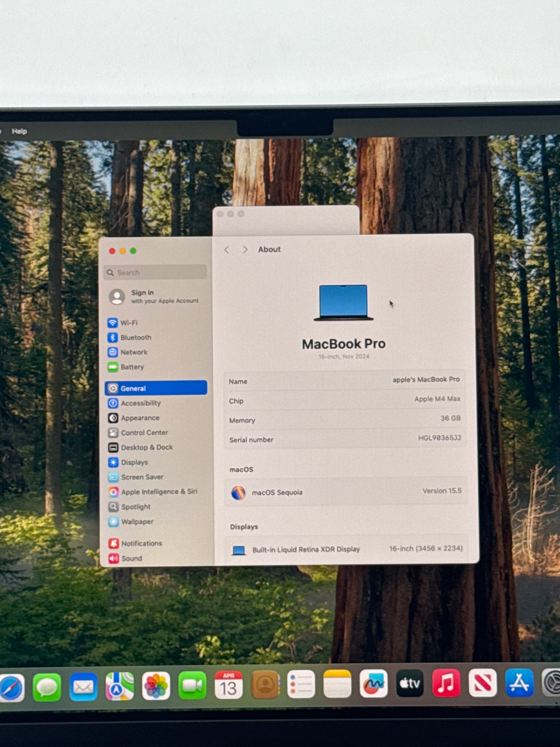Screen dimensions: 560x747
Task: Click the computer name apple's MacBook Pro
Action: coord(425,380)
